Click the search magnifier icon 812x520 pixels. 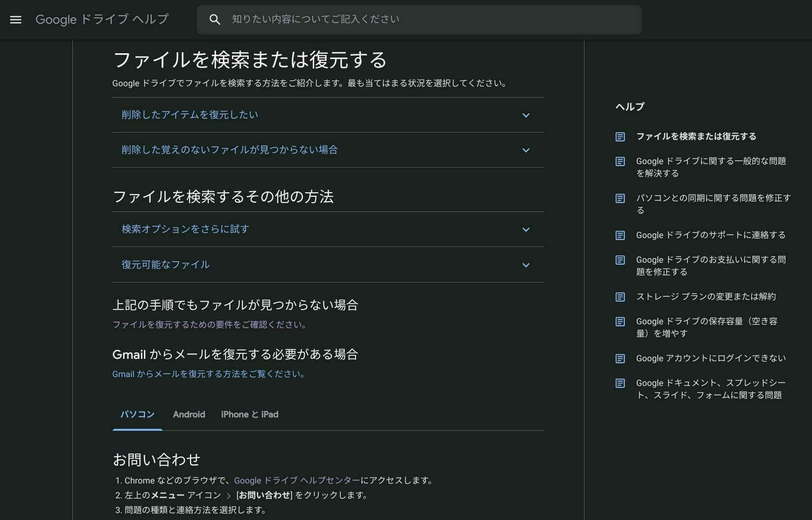coord(215,20)
